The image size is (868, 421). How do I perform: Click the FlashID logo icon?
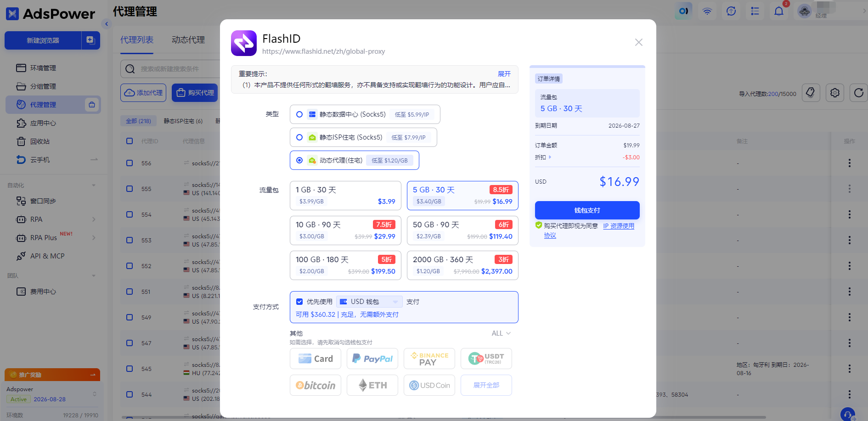click(244, 43)
